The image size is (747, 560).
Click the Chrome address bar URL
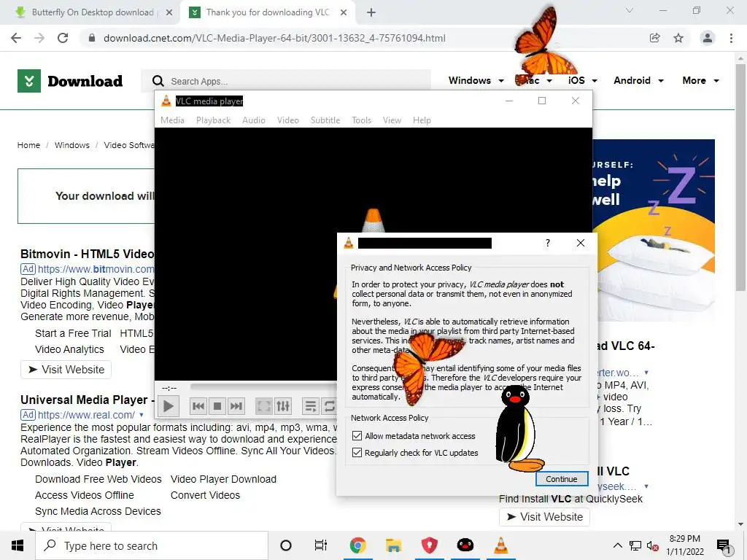pyautogui.click(x=274, y=38)
